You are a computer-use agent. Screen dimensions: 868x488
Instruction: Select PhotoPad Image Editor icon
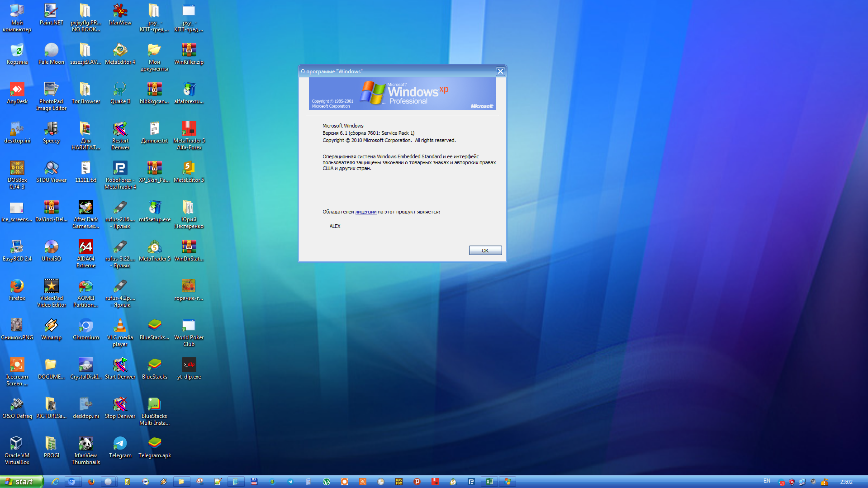51,96
